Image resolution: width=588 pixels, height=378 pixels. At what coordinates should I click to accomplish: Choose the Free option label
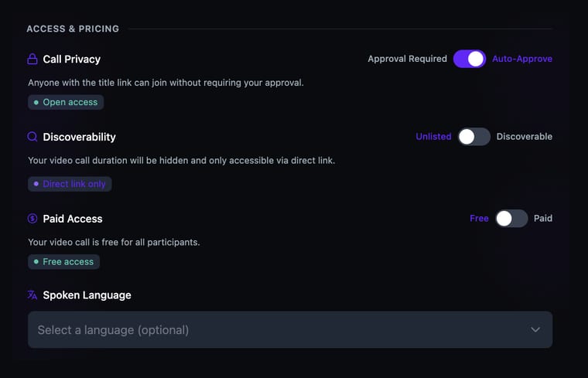coord(479,219)
